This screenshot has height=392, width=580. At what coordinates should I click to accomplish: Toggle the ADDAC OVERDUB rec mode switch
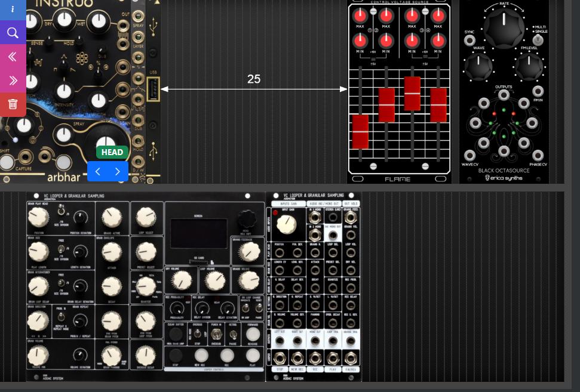tap(198, 334)
